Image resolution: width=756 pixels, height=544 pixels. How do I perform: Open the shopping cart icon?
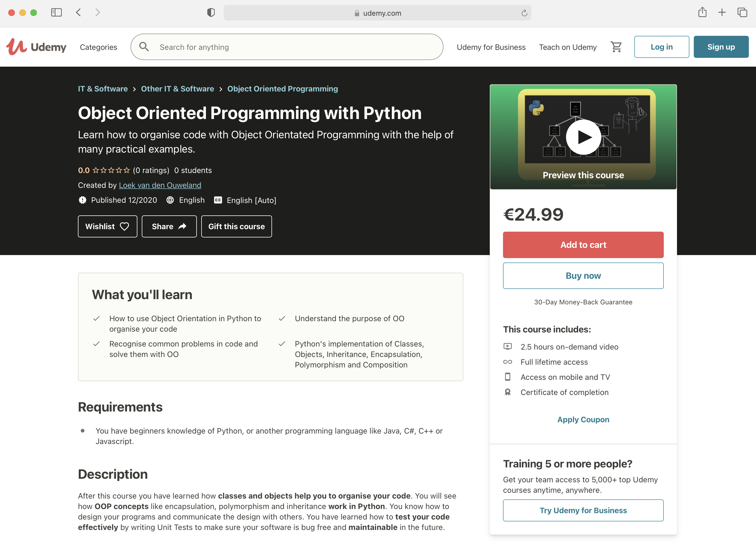[616, 47]
